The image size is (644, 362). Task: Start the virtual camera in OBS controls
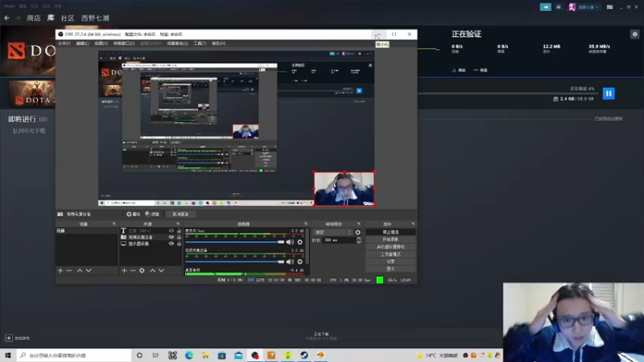[x=390, y=247]
